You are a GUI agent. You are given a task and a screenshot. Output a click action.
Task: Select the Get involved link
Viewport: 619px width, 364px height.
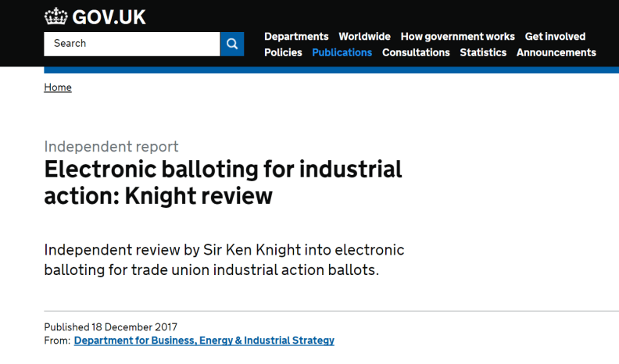pos(555,37)
